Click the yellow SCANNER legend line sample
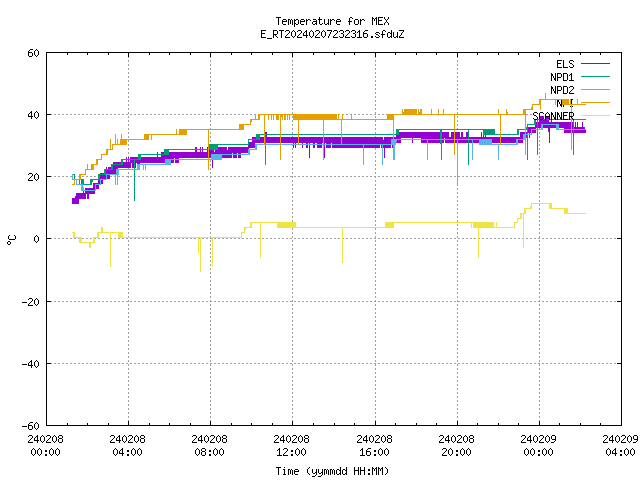 coord(596,116)
